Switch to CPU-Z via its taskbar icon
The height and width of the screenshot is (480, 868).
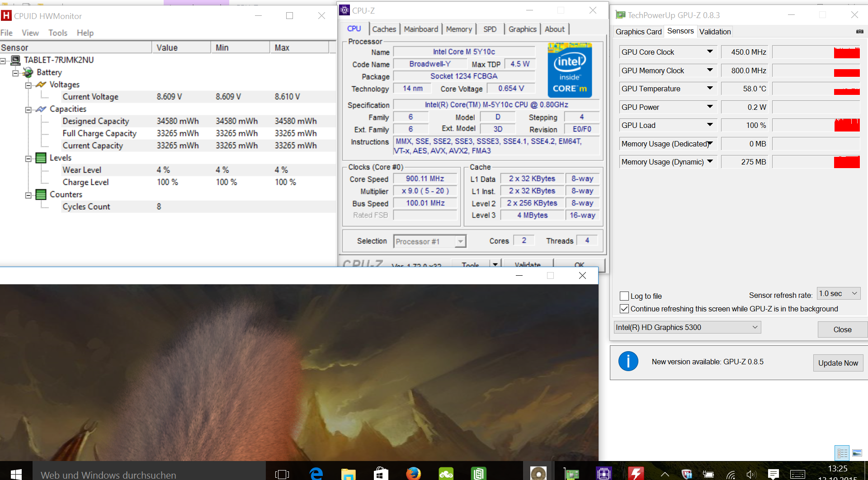click(604, 474)
